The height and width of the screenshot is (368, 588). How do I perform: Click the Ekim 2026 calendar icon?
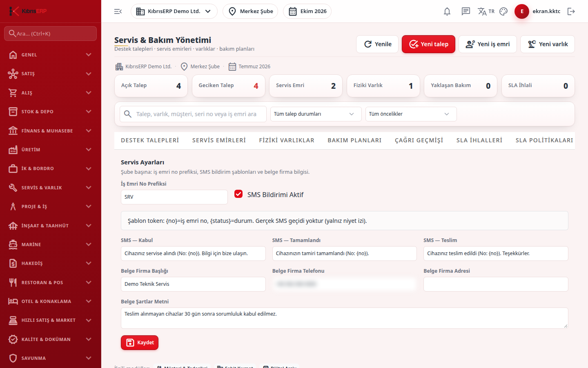293,11
